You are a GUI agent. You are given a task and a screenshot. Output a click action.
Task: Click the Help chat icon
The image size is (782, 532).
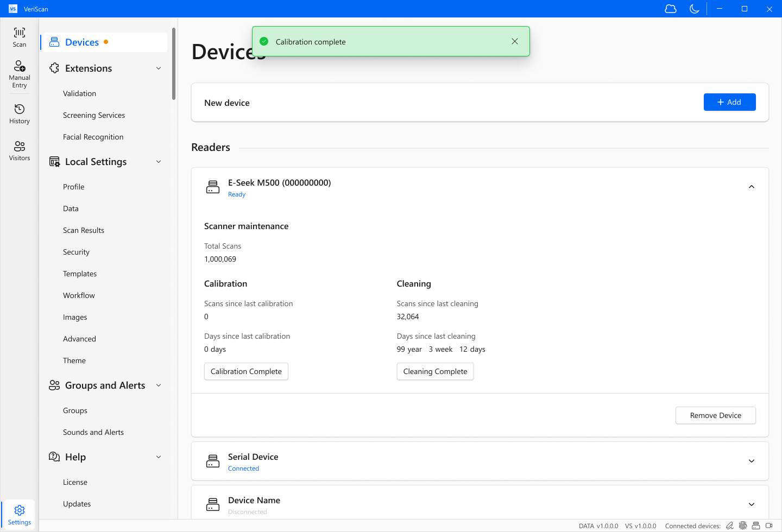(x=54, y=457)
